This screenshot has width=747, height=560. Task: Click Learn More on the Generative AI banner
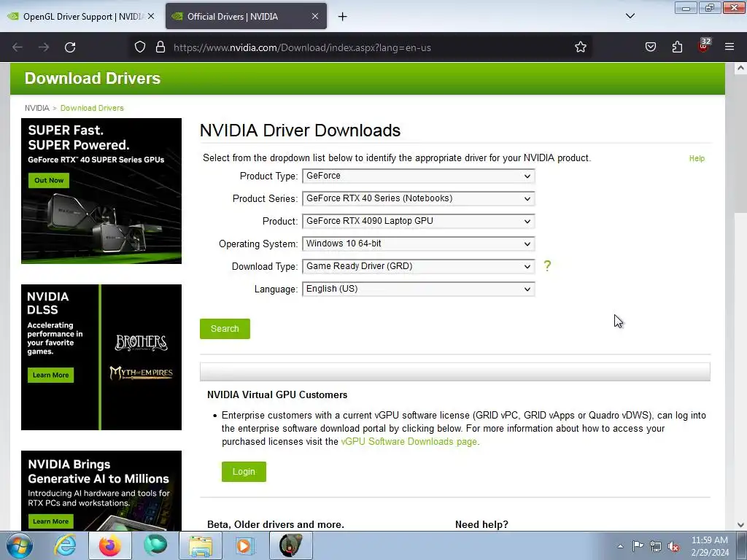pos(50,521)
